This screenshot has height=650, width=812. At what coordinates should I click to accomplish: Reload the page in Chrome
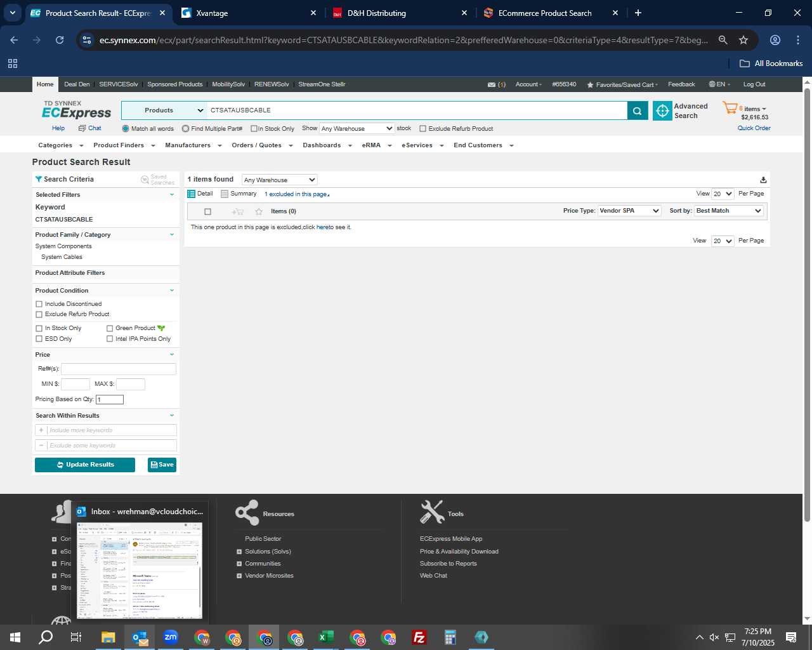60,40
